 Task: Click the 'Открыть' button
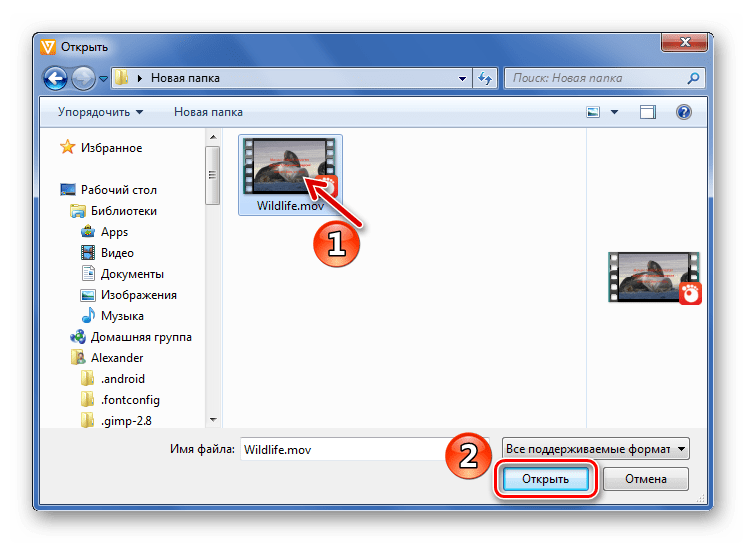545,479
